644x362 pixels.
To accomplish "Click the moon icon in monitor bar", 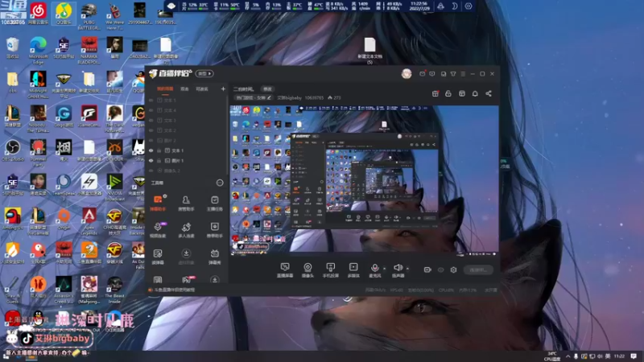I will [x=454, y=6].
